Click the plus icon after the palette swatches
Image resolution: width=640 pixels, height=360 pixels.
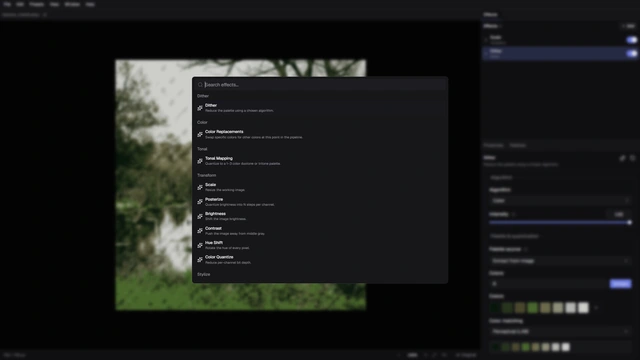coord(596,307)
